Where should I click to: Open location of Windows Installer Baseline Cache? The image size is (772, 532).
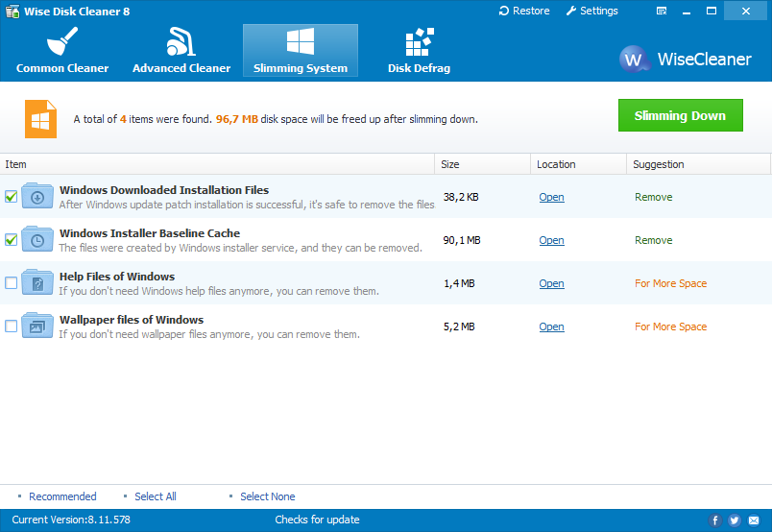[x=551, y=240]
